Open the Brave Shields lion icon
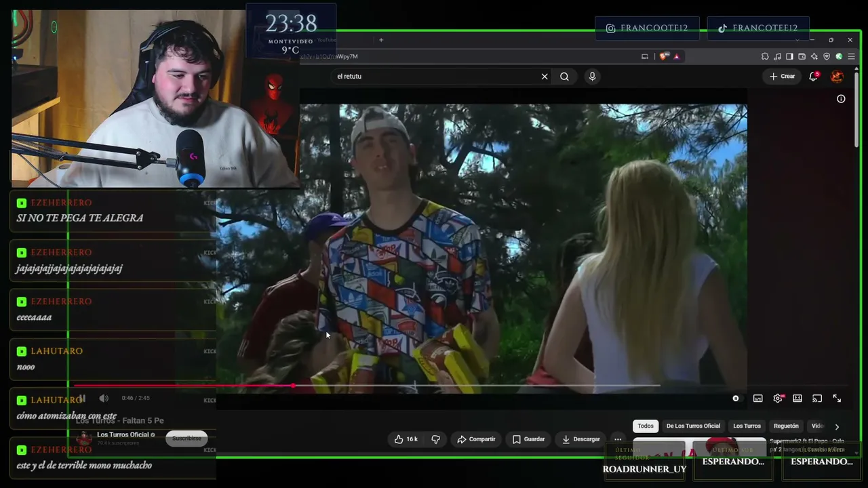 click(x=663, y=56)
